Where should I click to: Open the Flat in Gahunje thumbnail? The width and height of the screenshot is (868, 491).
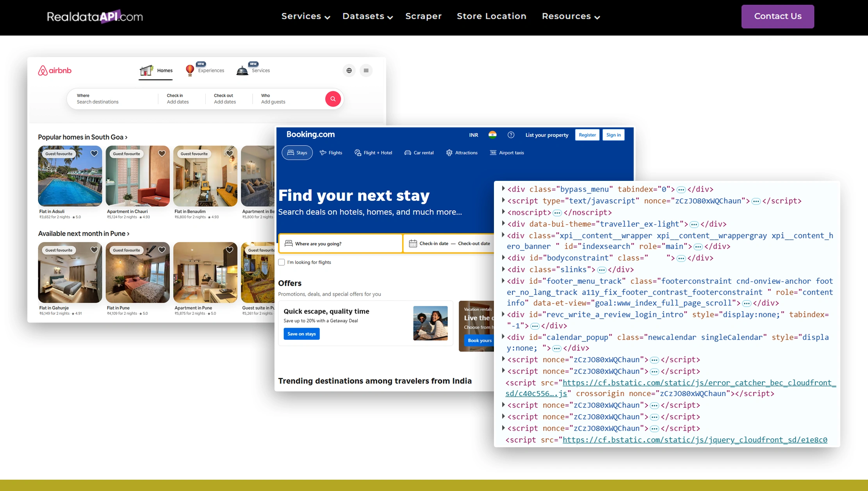(x=70, y=273)
